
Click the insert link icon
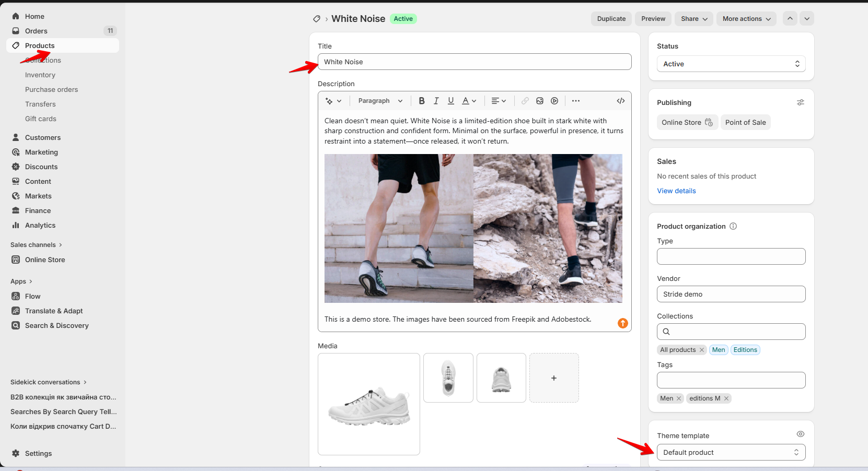(525, 101)
